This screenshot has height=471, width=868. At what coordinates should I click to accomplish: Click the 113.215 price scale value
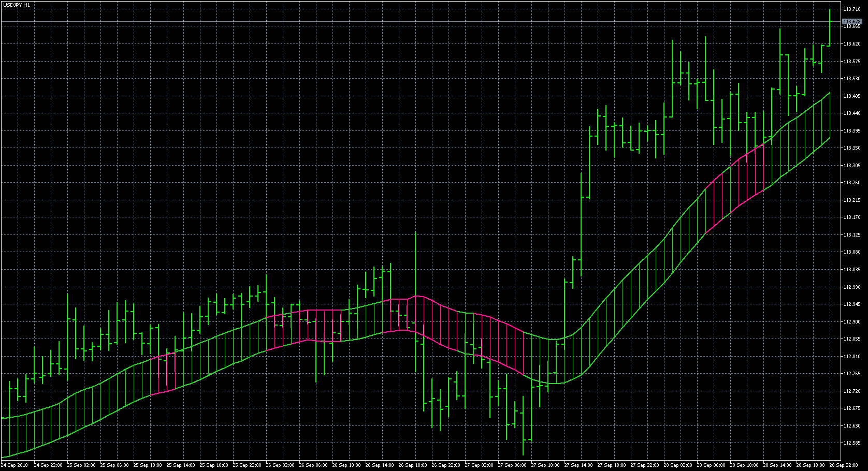[x=852, y=200]
